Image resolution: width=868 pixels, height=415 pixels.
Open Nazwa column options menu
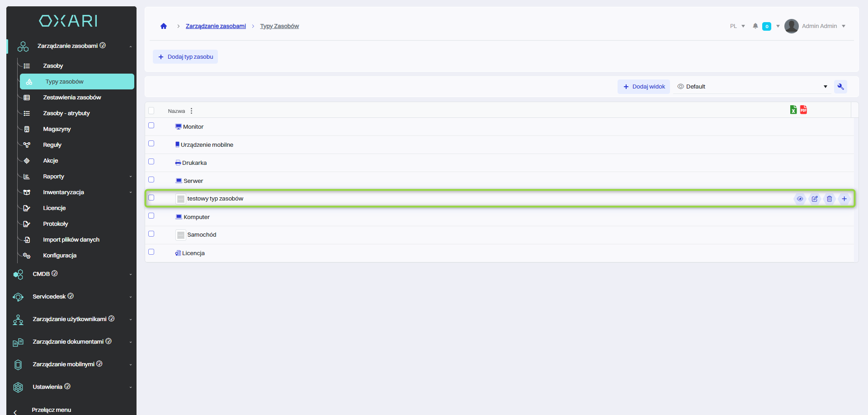pos(191,111)
